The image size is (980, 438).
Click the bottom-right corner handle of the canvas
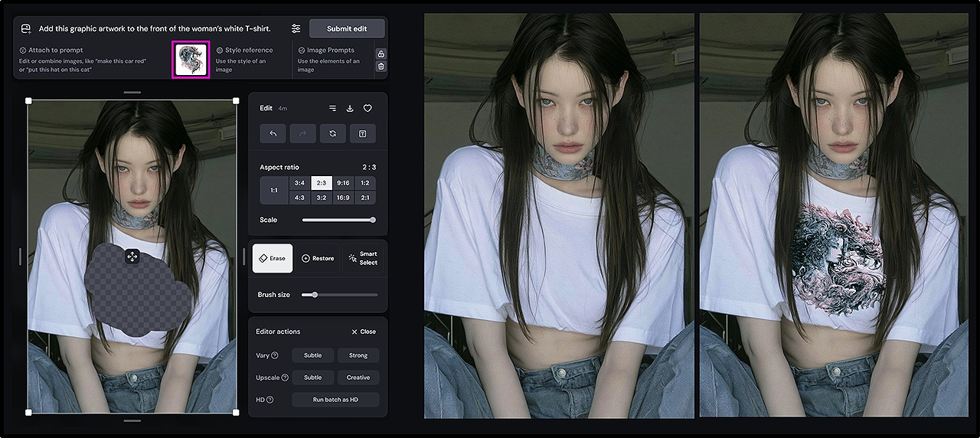click(x=236, y=413)
